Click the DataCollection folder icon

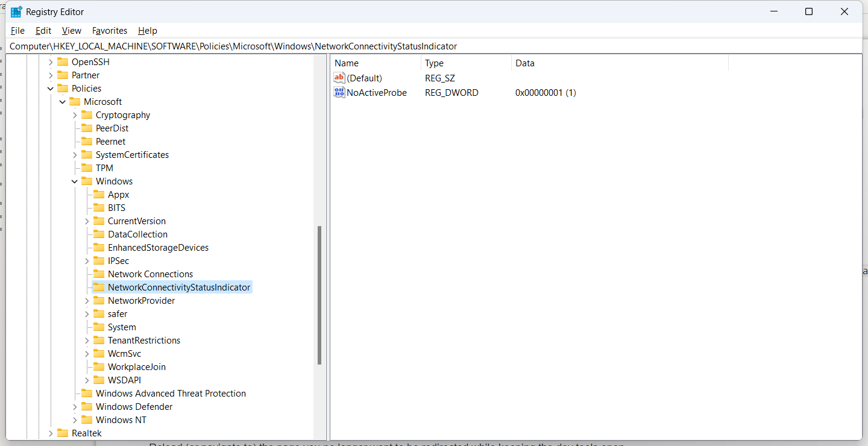99,234
